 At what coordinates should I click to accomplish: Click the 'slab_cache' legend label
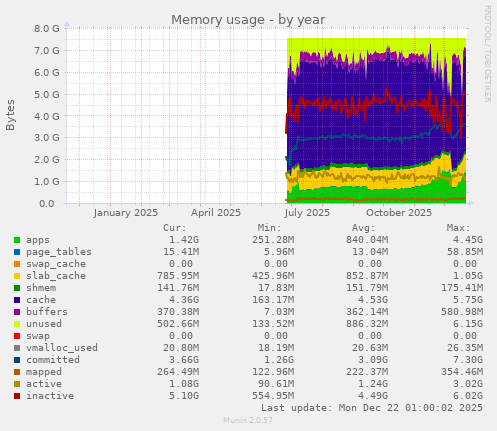(56, 276)
